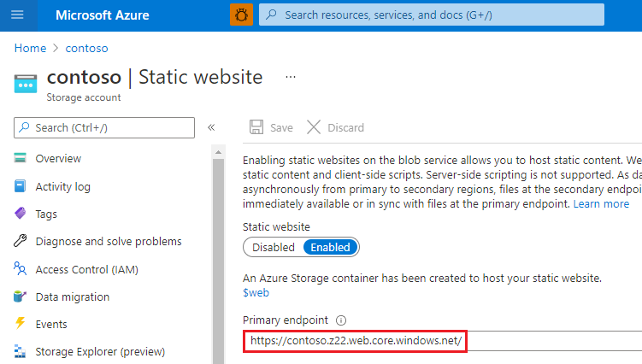
Task: Click the Tags icon in sidebar
Action: [x=21, y=214]
